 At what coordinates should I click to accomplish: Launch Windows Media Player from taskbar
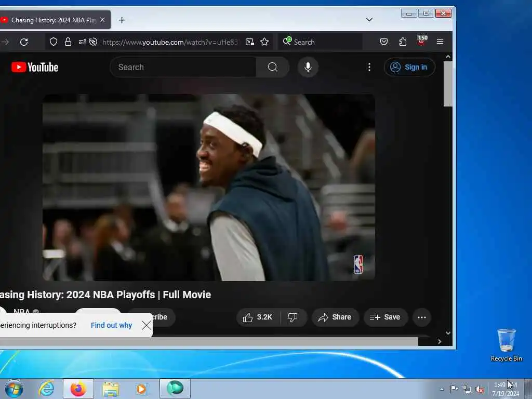(x=142, y=389)
